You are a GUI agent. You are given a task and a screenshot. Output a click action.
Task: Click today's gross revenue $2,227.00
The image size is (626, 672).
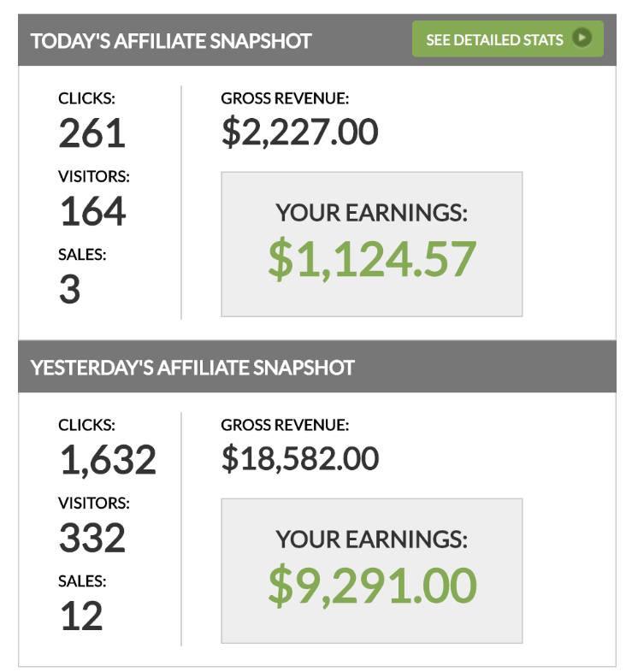pos(299,133)
